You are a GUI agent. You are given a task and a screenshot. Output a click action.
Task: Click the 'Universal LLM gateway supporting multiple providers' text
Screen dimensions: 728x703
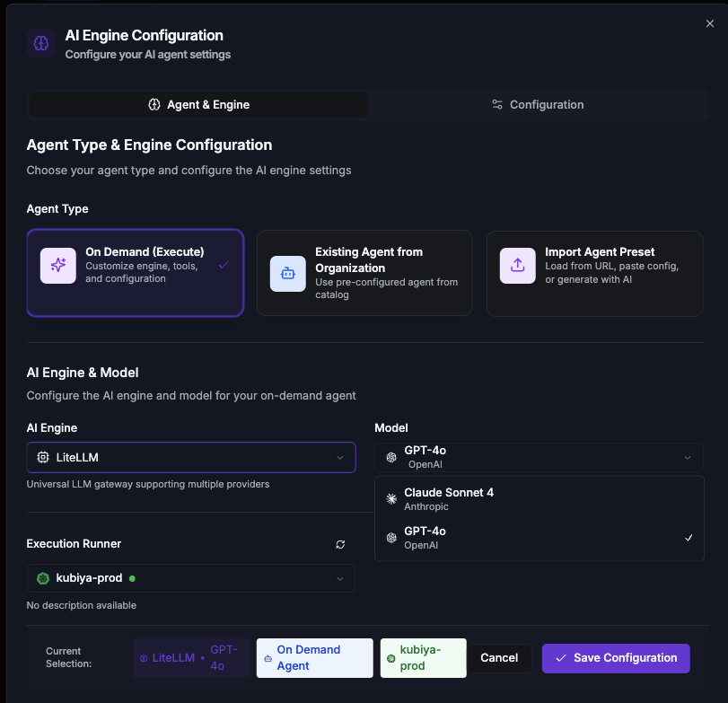(x=147, y=484)
